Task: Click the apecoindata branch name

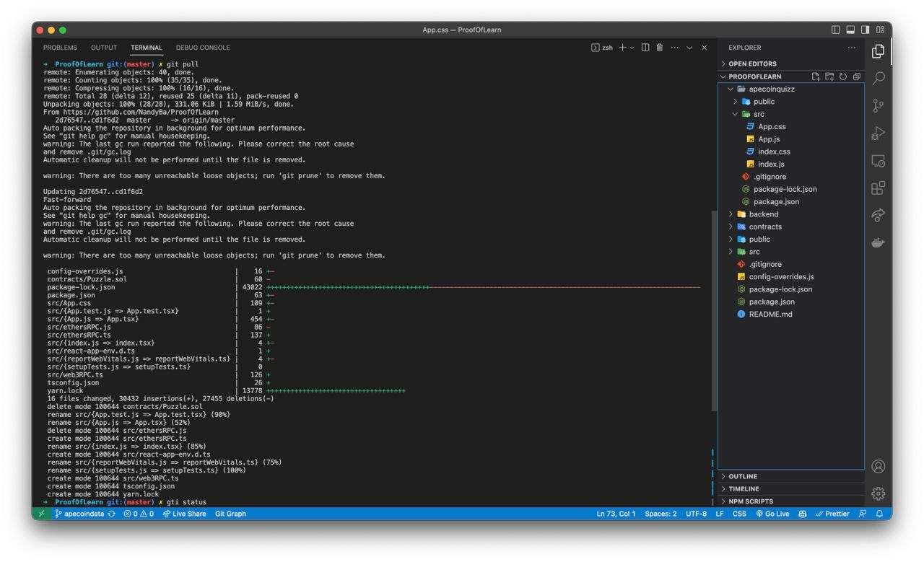Action: click(79, 514)
